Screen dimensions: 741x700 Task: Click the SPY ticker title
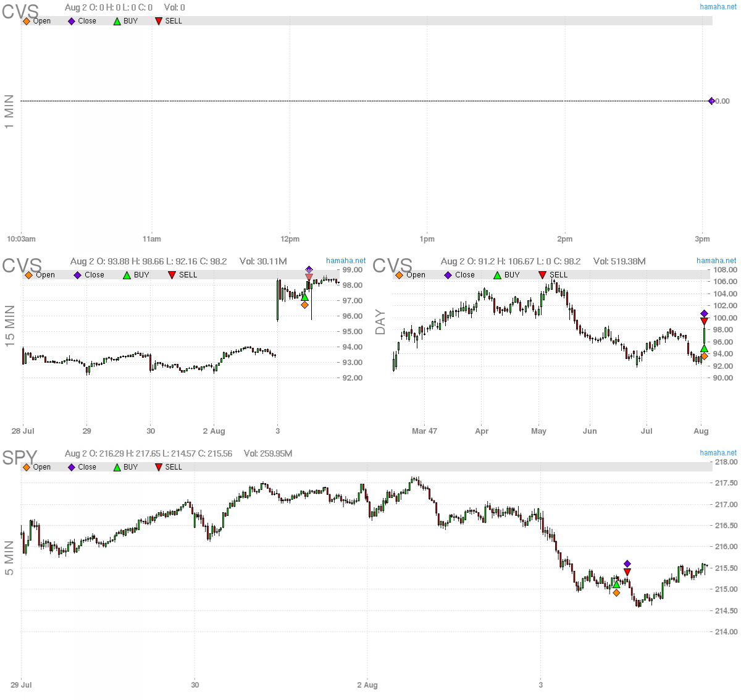[20, 458]
